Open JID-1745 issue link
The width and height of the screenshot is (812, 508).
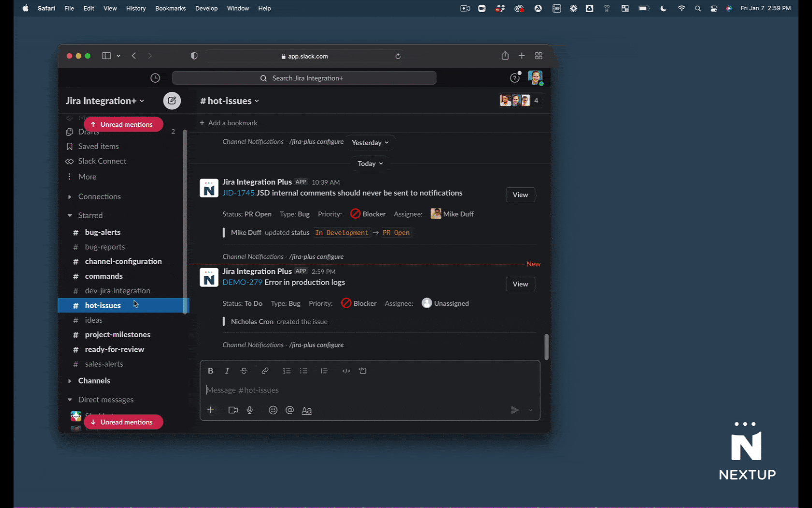point(238,193)
